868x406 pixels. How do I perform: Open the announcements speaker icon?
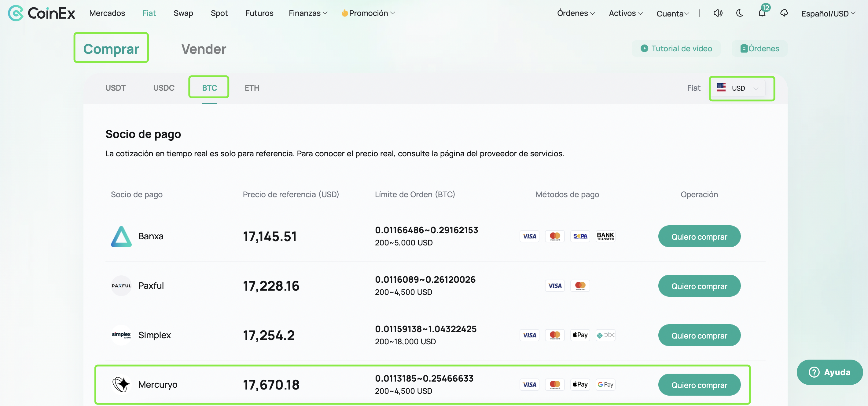pos(718,13)
